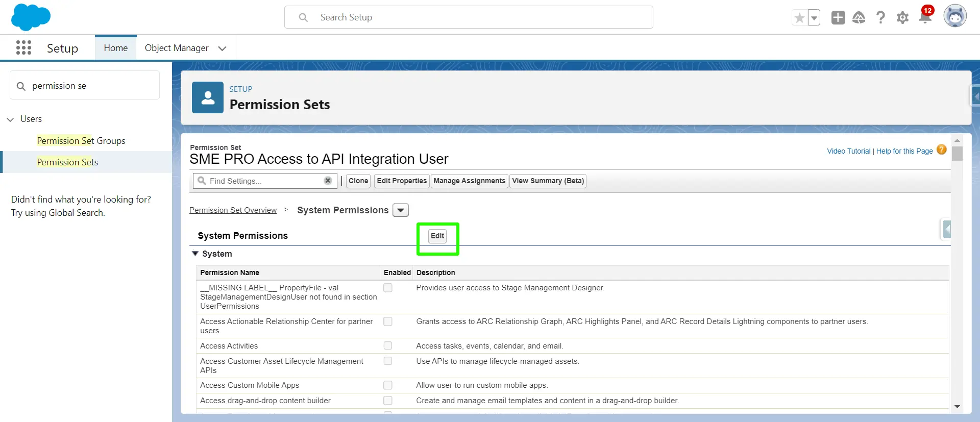Click the scrollbar down arrow
This screenshot has width=980, height=422.
coord(957,407)
